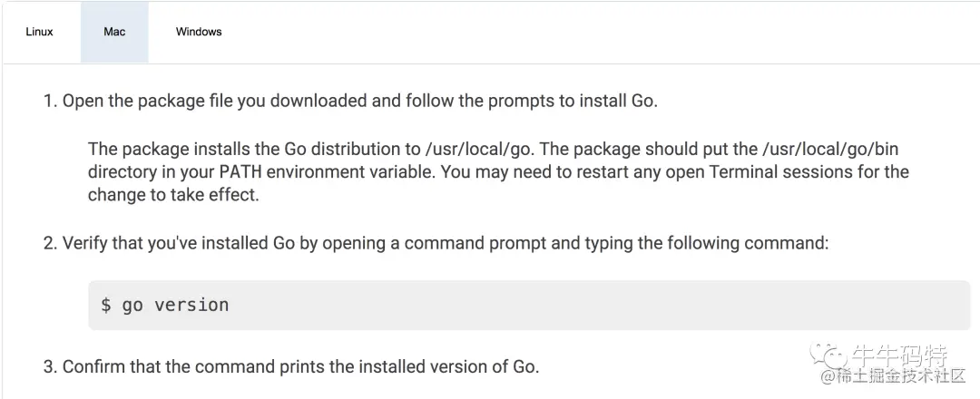Click step 2 about verifying Go installation
This screenshot has height=399, width=980.
(x=436, y=243)
